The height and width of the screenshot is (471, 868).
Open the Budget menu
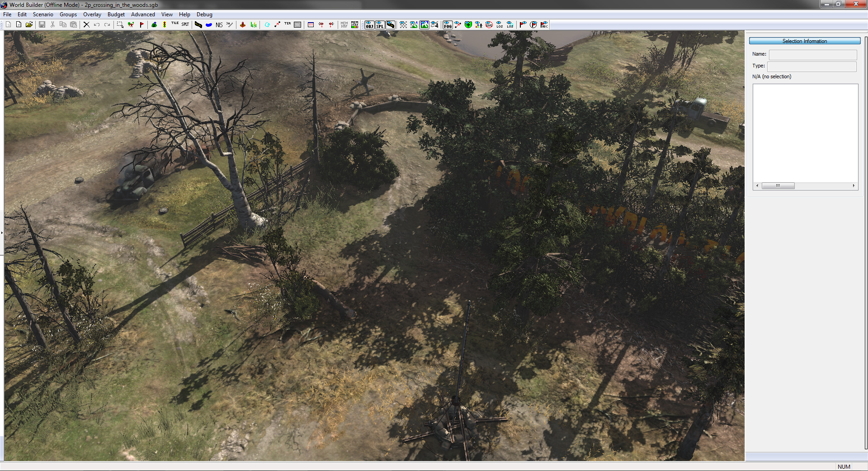point(116,14)
